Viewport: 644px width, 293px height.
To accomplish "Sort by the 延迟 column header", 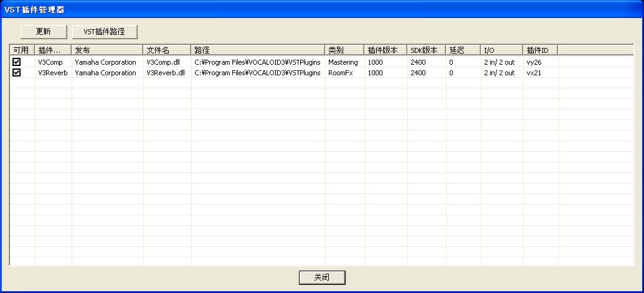I will (x=463, y=50).
